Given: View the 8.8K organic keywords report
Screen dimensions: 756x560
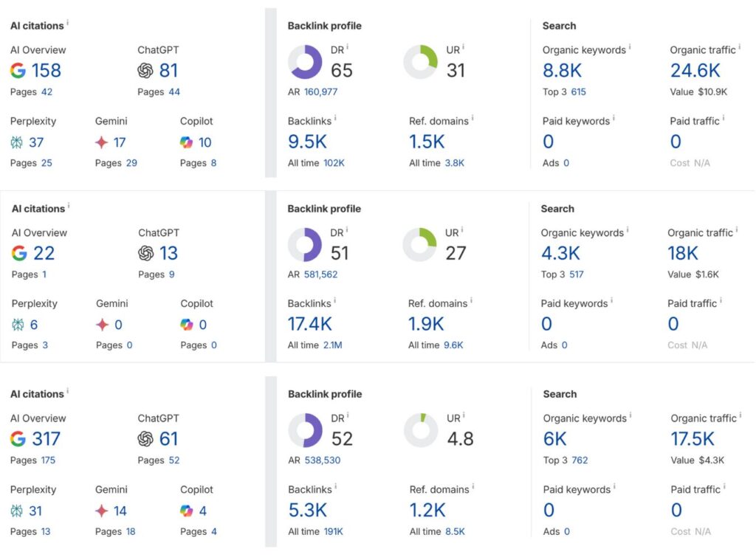Looking at the screenshot, I should click(x=561, y=71).
